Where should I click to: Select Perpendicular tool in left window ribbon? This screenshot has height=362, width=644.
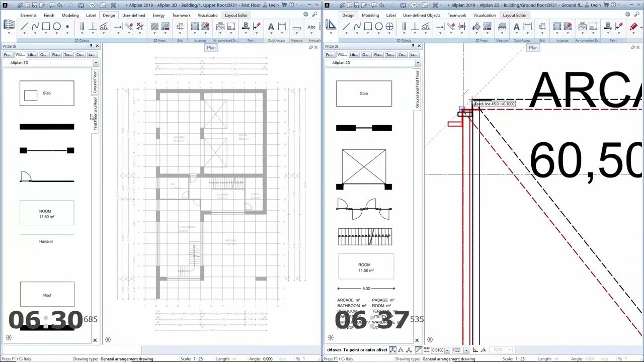coord(93,27)
